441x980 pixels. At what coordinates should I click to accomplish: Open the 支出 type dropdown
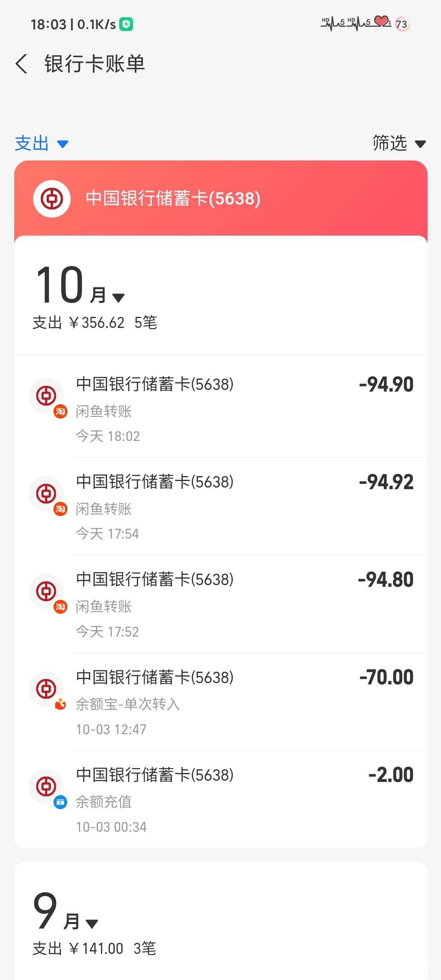pos(41,144)
